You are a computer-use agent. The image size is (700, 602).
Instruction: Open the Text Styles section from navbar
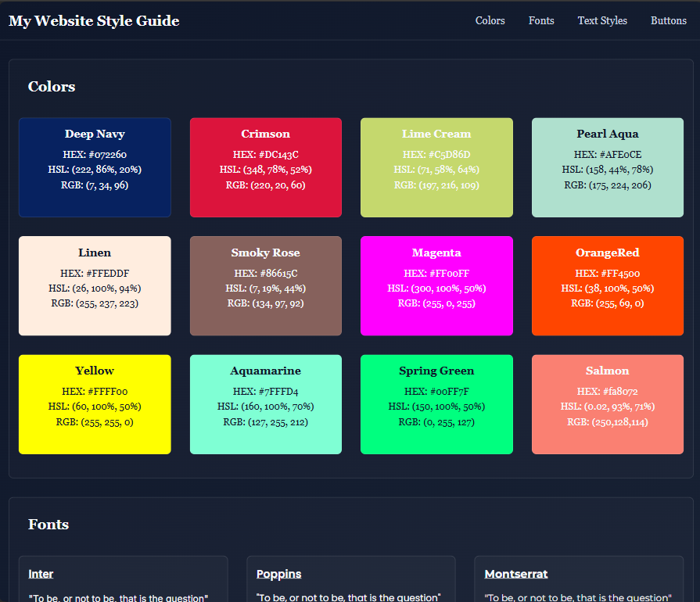[602, 21]
